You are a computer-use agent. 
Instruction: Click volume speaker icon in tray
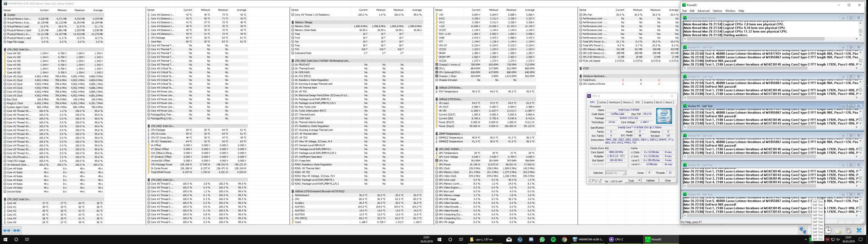[x=838, y=239]
